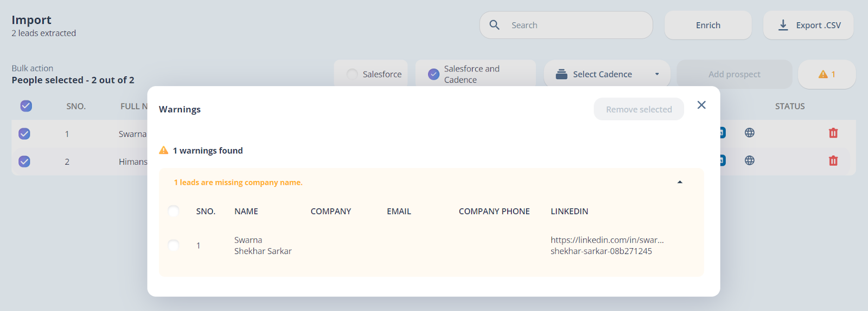Click the orange warning triangle counter button
868x311 pixels.
[x=827, y=74]
